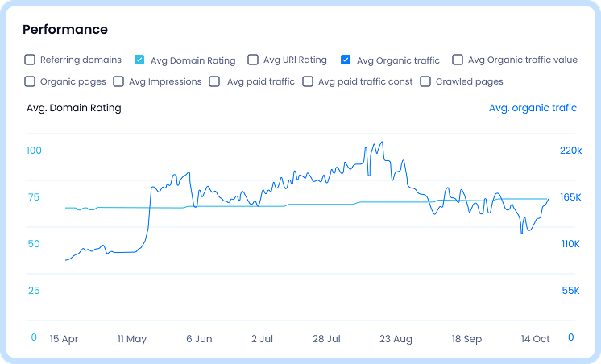Enable the Referring domains checkbox
The width and height of the screenshot is (601, 364).
coord(30,60)
